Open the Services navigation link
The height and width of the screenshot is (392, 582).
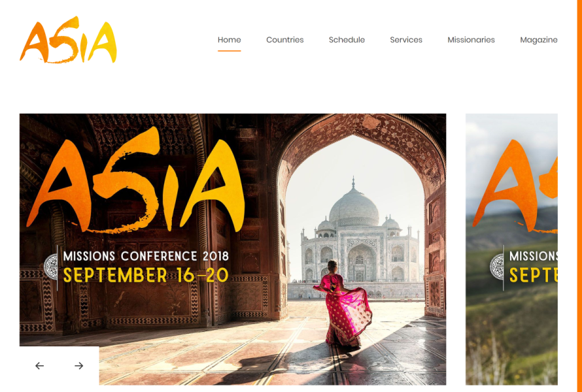pos(406,40)
